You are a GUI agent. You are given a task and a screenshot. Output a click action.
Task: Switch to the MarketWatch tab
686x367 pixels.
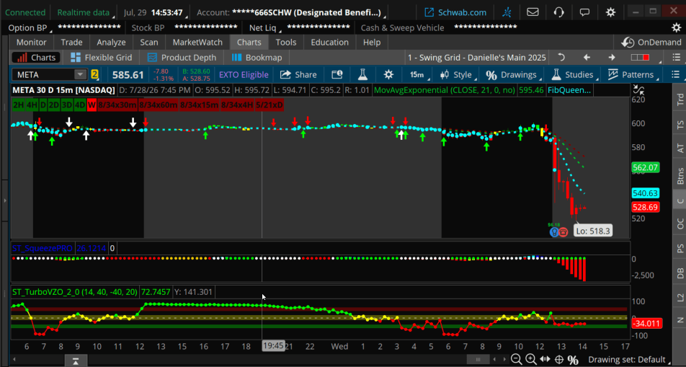click(x=197, y=42)
